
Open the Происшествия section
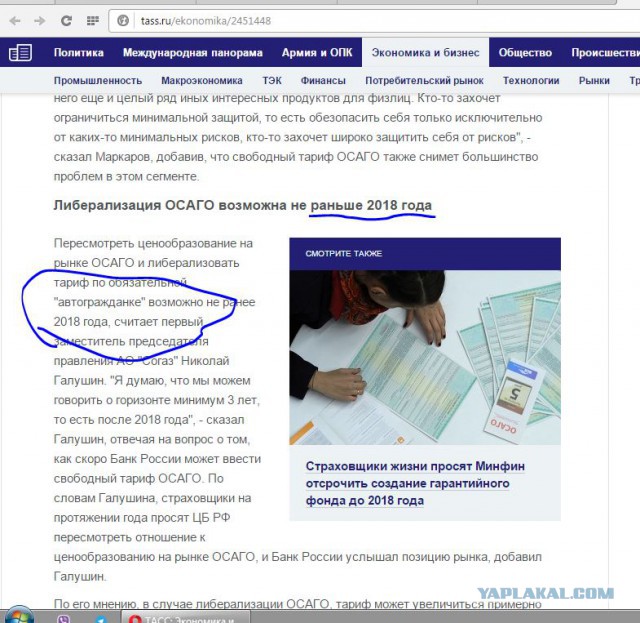point(605,53)
